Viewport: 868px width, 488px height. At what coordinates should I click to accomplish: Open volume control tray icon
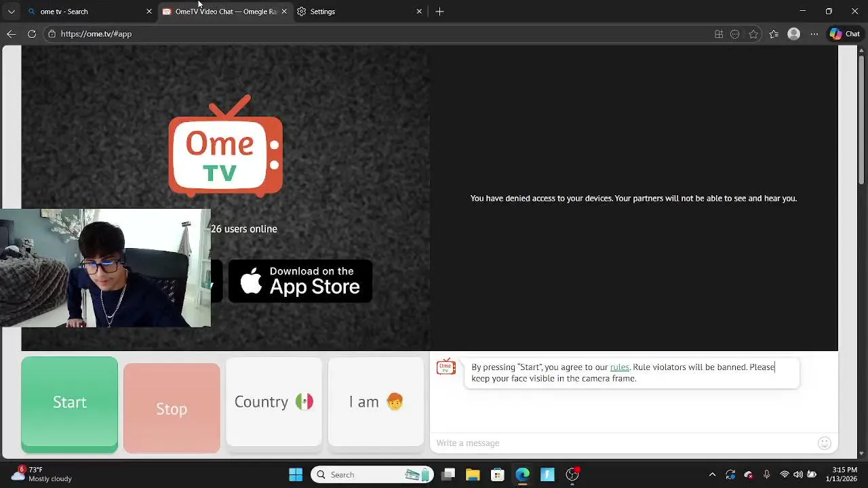[798, 474]
